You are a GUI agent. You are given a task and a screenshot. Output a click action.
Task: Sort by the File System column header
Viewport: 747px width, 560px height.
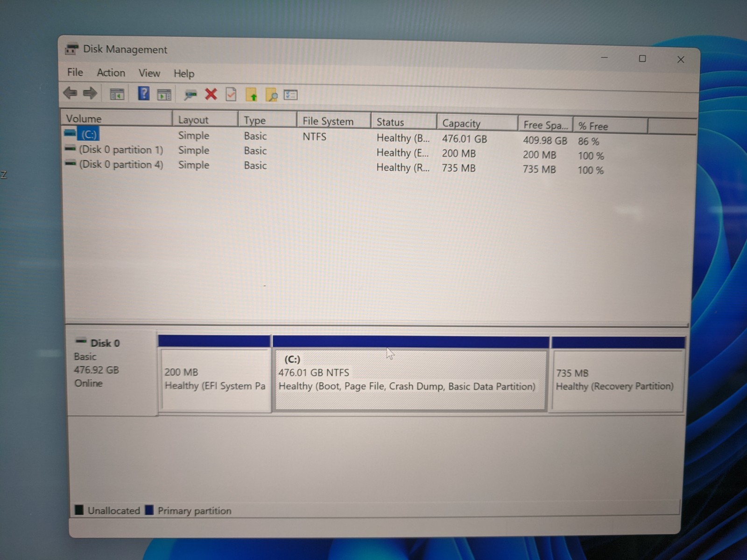334,121
